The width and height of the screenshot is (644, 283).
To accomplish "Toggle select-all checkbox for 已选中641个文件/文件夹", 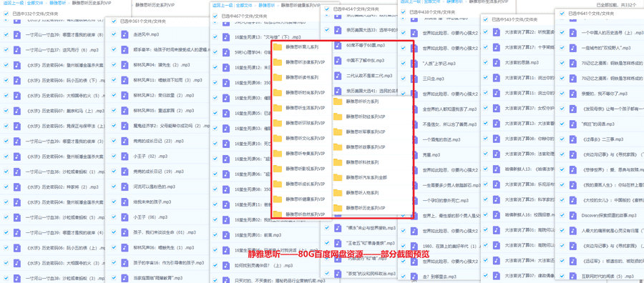I will coord(562,14).
